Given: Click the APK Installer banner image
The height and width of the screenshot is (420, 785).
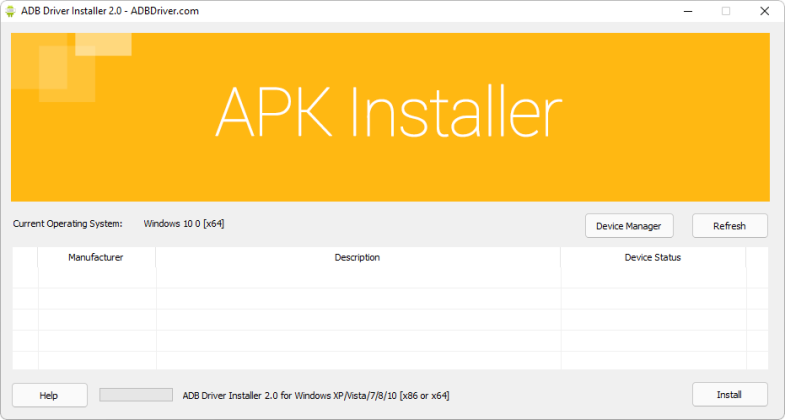Looking at the screenshot, I should point(390,117).
